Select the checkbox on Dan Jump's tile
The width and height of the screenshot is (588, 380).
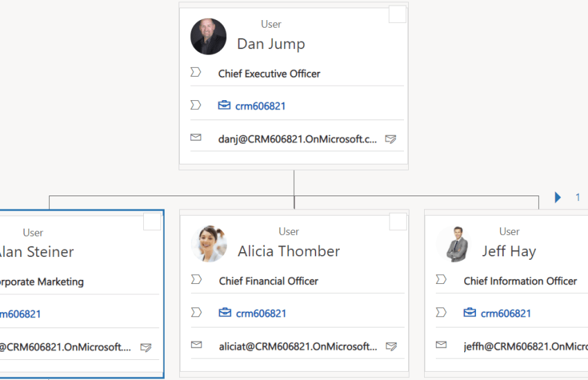coord(398,14)
